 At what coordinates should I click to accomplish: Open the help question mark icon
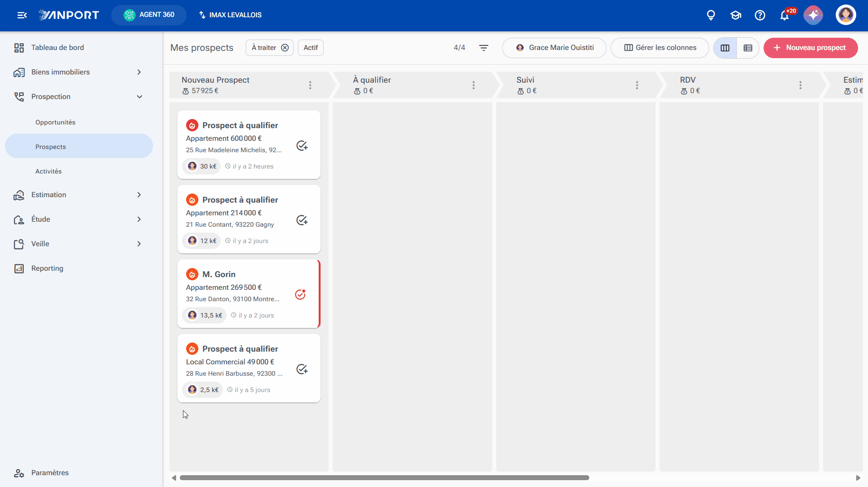[760, 15]
